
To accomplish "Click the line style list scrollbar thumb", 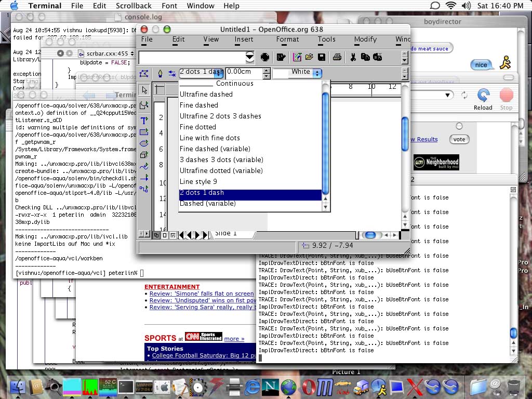I will pos(325,143).
